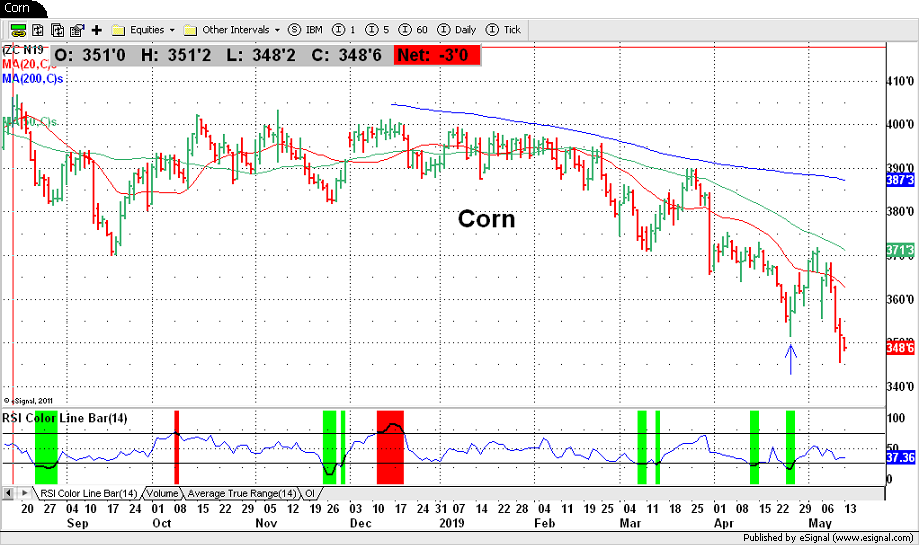Click the green 371'3 price marker

tap(900, 251)
